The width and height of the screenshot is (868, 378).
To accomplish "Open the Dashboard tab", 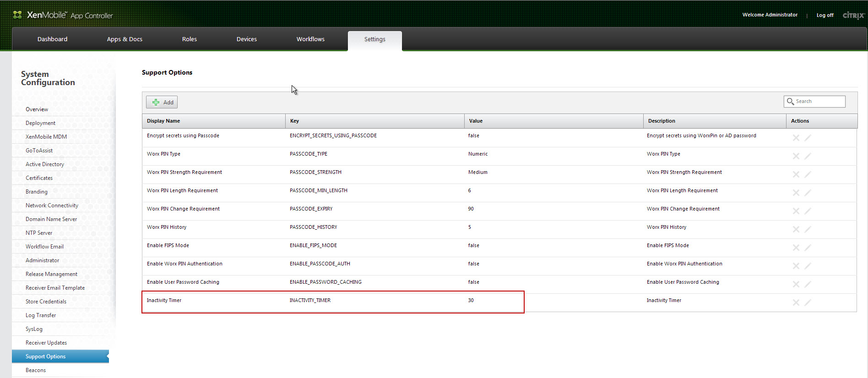I will coord(52,39).
